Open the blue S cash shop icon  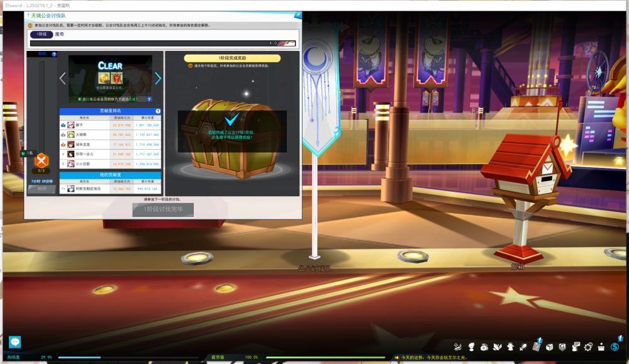(x=615, y=347)
